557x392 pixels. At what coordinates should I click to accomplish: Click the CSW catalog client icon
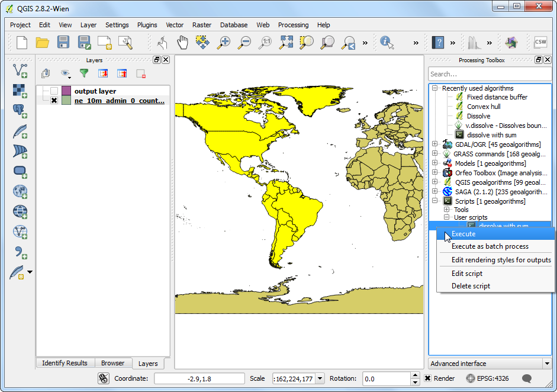pyautogui.click(x=540, y=42)
